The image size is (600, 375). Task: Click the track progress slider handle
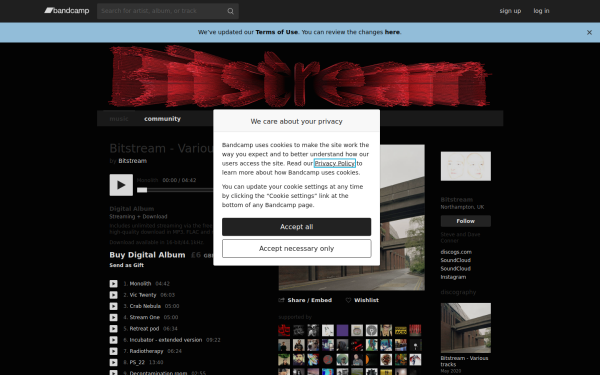[142, 190]
